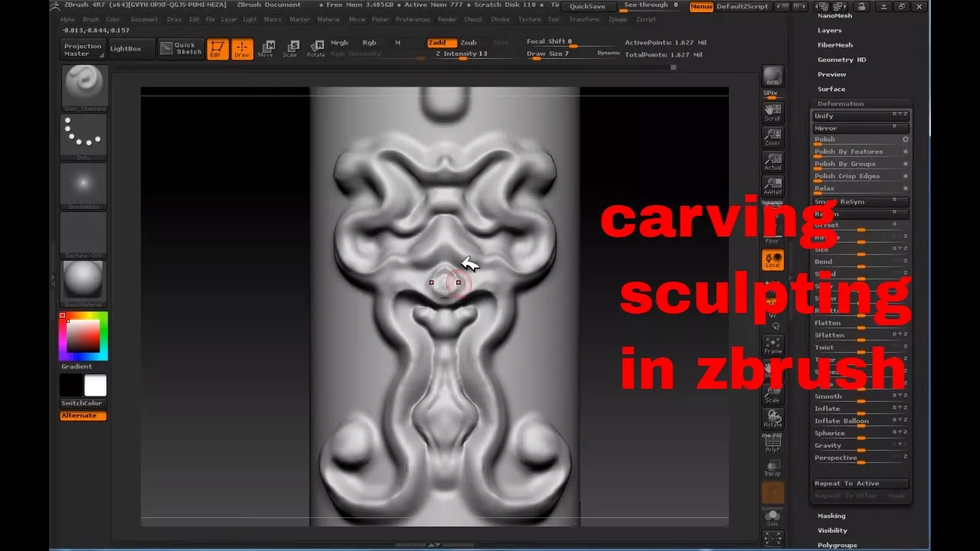
Task: Toggle Rgb paint mode
Action: (369, 43)
